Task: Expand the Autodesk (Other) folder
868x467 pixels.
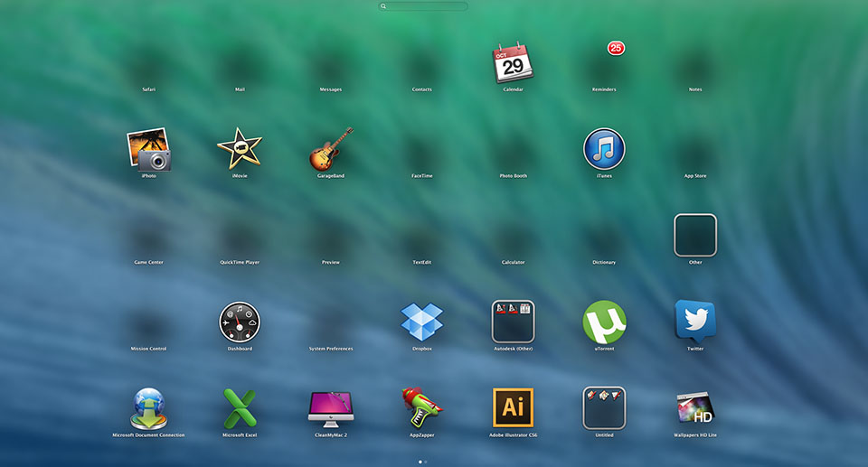Action: [513, 322]
